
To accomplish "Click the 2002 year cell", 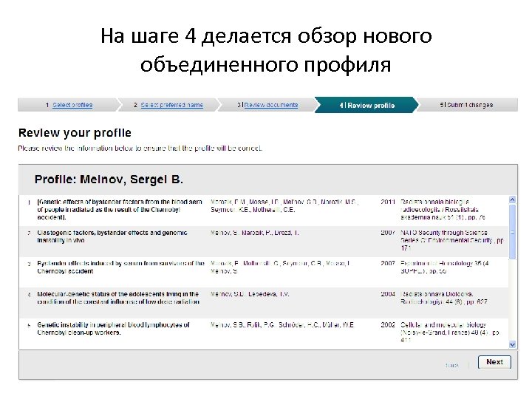I will click(x=388, y=324).
